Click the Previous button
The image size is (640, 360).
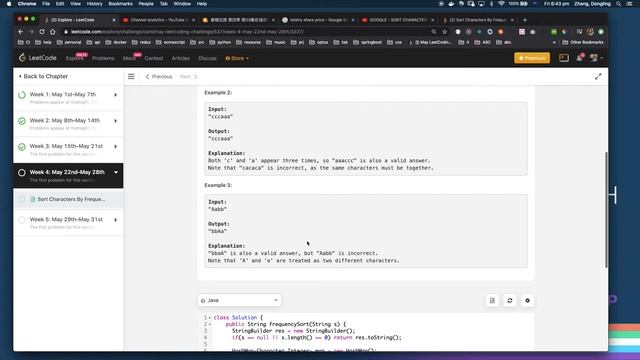[159, 76]
